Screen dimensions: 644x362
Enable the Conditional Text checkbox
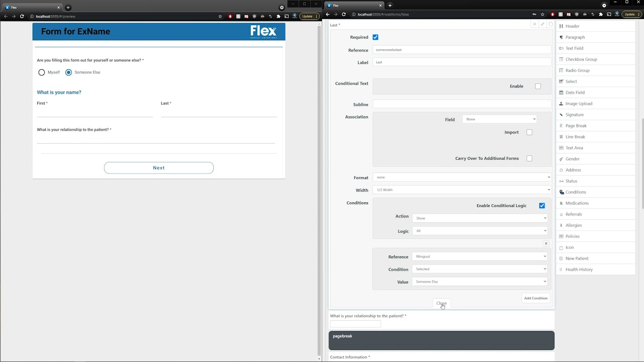coord(538,86)
